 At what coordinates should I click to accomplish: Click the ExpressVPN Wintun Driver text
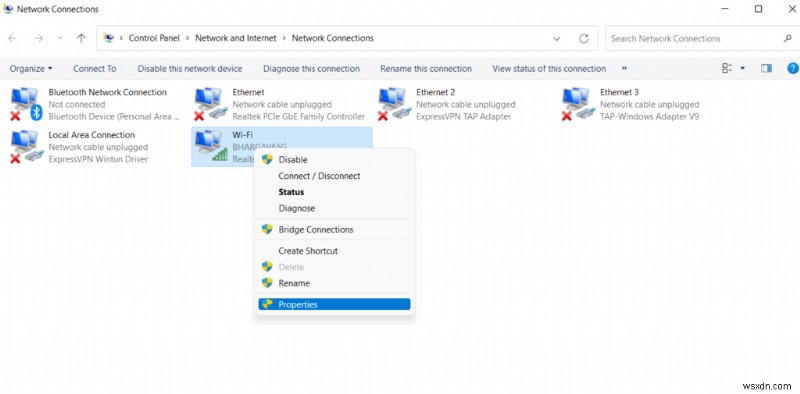98,159
